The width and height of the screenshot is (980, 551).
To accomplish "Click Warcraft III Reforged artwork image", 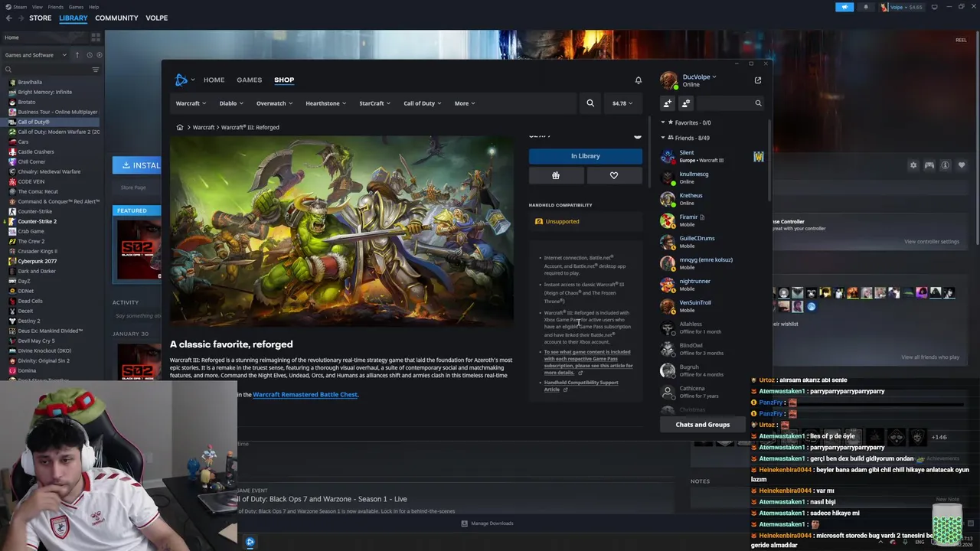I will coord(341,230).
